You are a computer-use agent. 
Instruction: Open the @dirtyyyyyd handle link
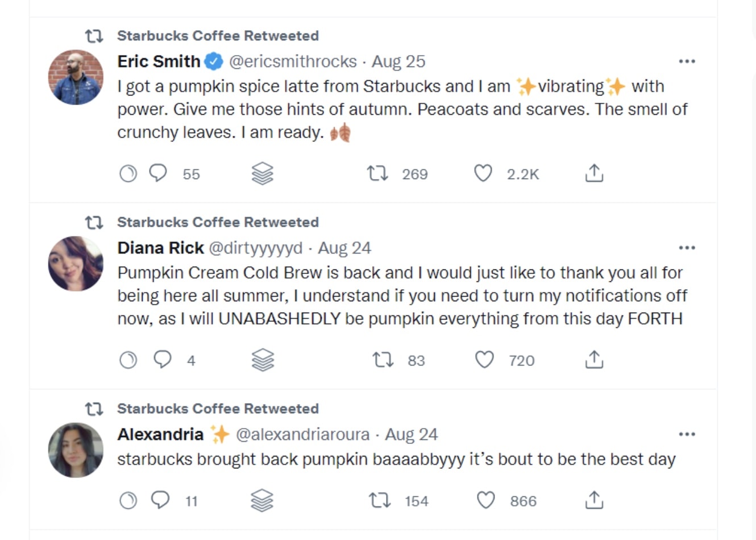point(256,248)
